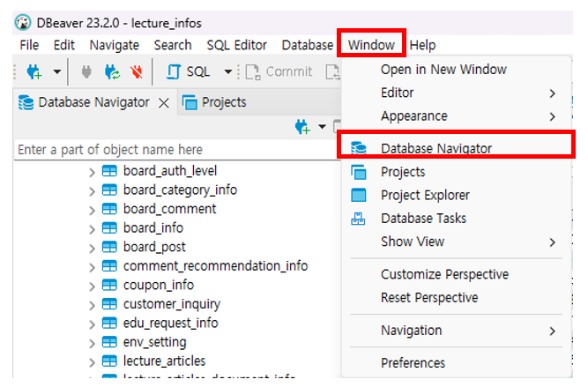Click the table icon beside env_setting
The image size is (588, 387).
click(x=109, y=342)
